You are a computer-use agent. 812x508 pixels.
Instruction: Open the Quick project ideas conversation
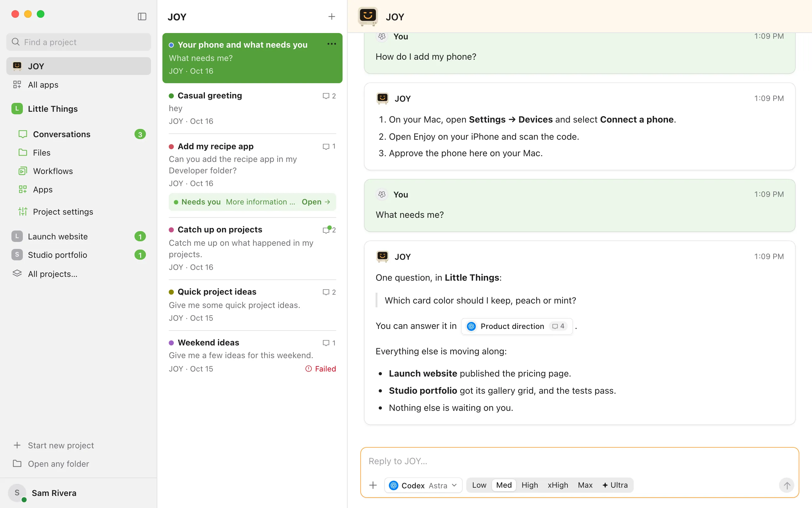point(252,305)
